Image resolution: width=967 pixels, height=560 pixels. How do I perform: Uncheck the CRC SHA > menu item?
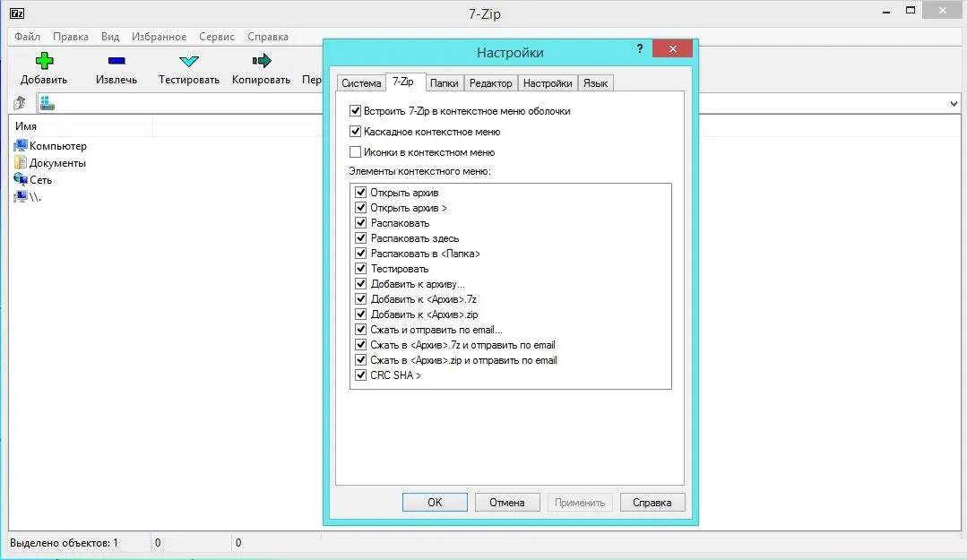(361, 375)
